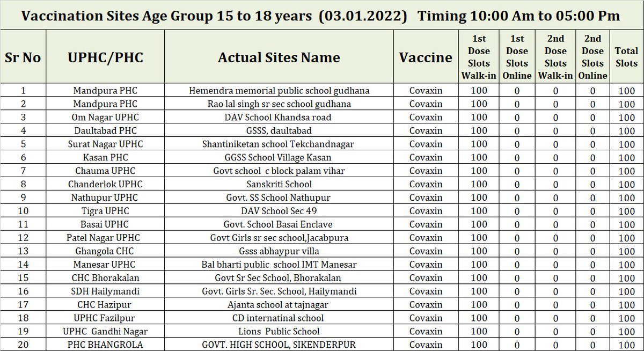Select the '1st Dose Slots Online' header
The height and width of the screenshot is (351, 644).
coord(517,57)
